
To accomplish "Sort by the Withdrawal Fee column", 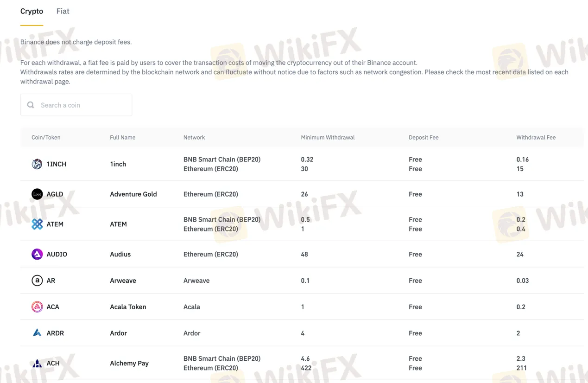I will (x=536, y=137).
